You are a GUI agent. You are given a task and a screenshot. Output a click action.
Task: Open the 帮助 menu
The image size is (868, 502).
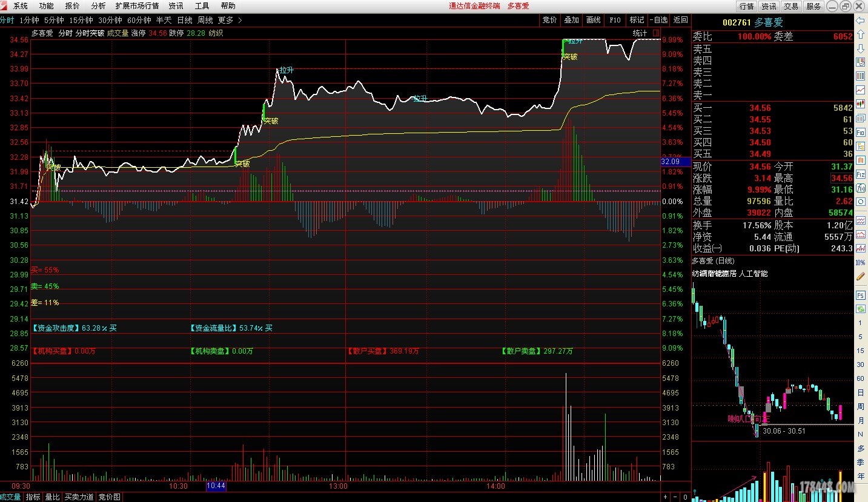tap(228, 5)
